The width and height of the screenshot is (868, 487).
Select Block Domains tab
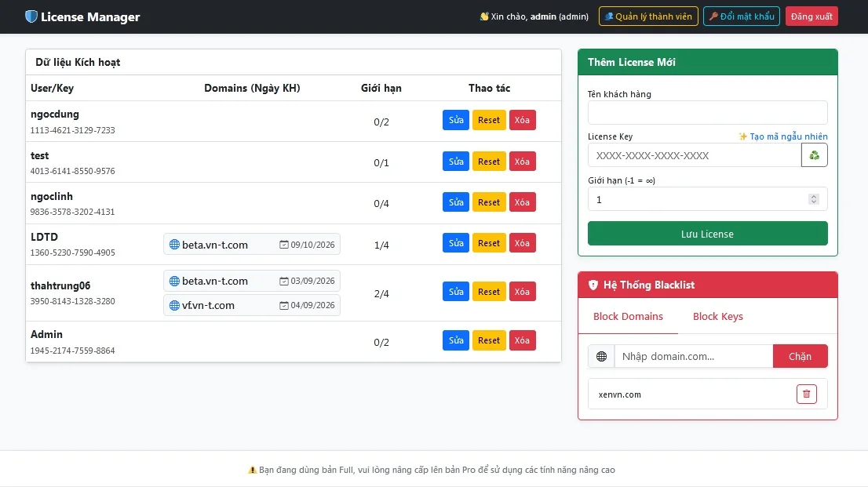628,317
